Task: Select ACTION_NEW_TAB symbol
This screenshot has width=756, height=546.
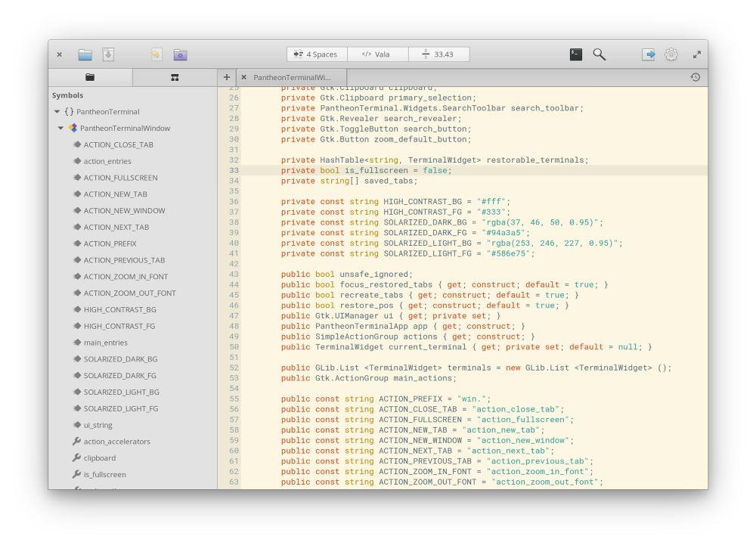Action: pos(115,194)
